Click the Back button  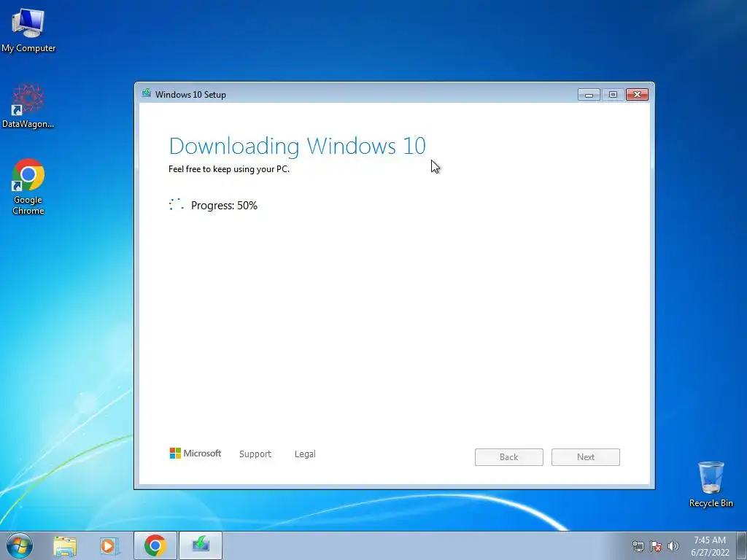(x=508, y=457)
